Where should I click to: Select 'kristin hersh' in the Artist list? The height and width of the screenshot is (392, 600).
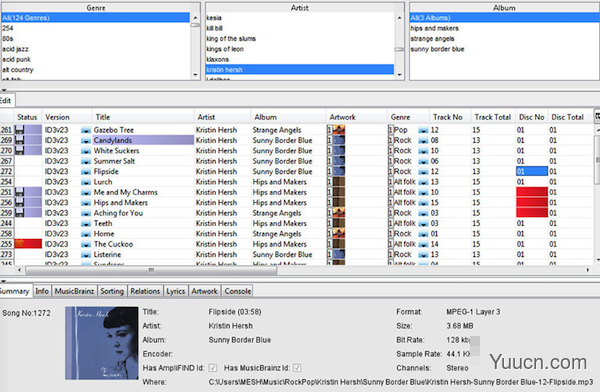tap(300, 70)
